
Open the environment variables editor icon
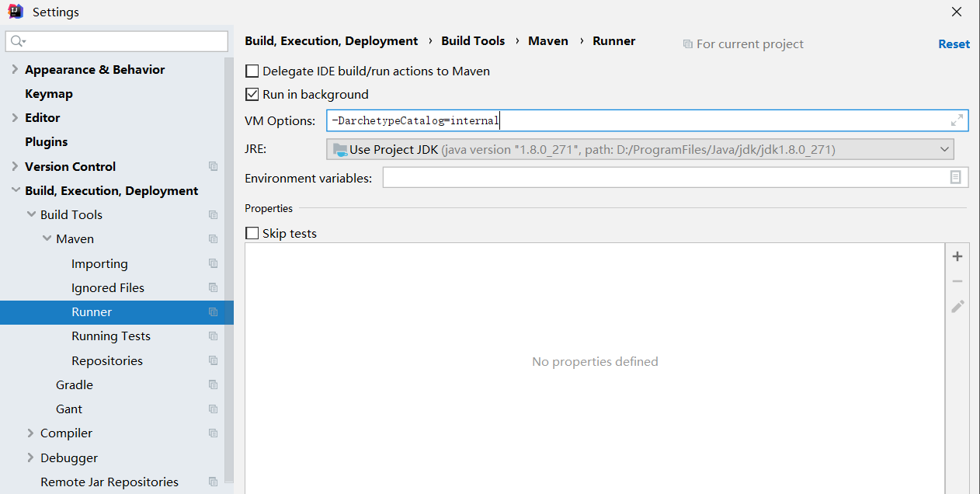click(956, 177)
